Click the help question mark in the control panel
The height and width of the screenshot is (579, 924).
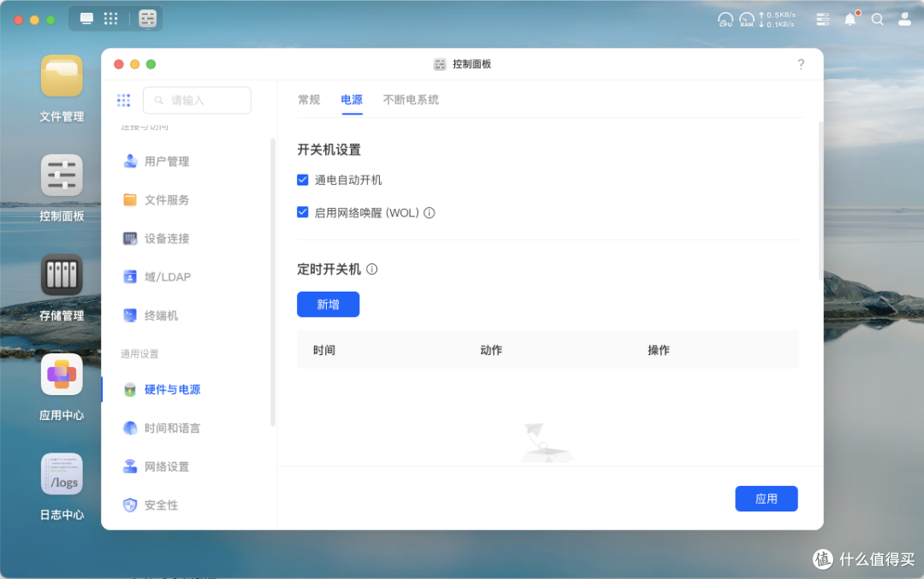[801, 64]
